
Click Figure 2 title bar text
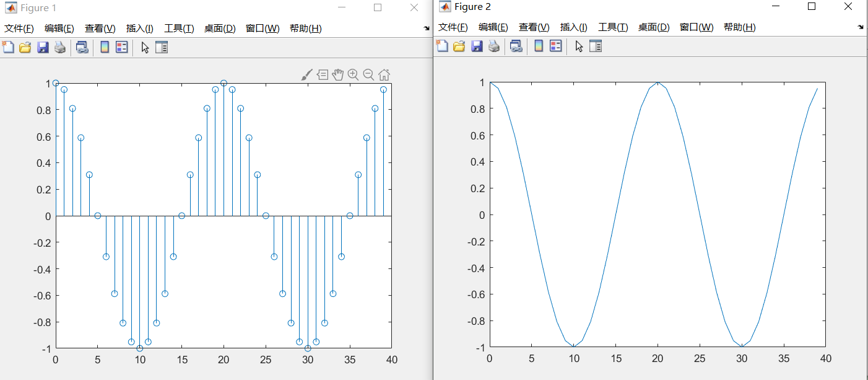coord(472,7)
